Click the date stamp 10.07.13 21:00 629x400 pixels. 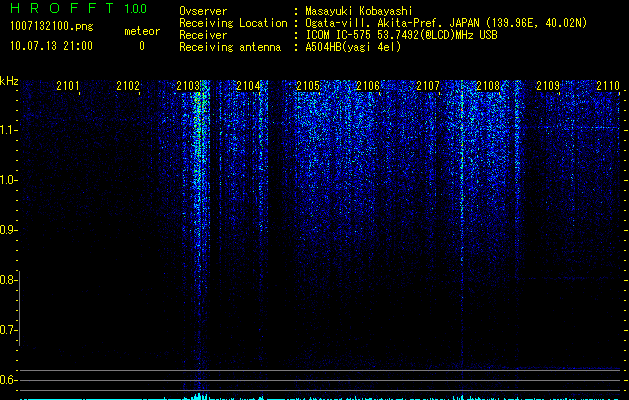[51, 46]
